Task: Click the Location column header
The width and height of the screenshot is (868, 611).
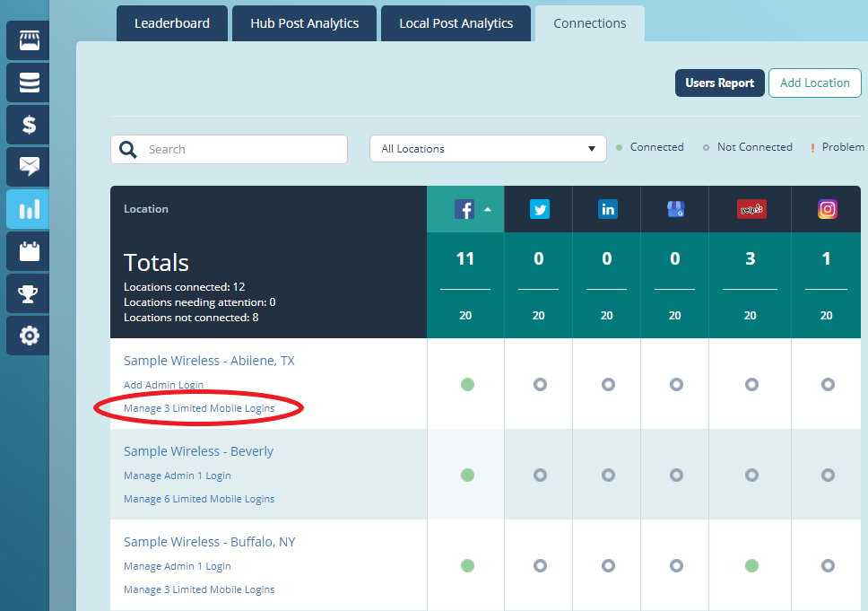Action: (x=146, y=209)
